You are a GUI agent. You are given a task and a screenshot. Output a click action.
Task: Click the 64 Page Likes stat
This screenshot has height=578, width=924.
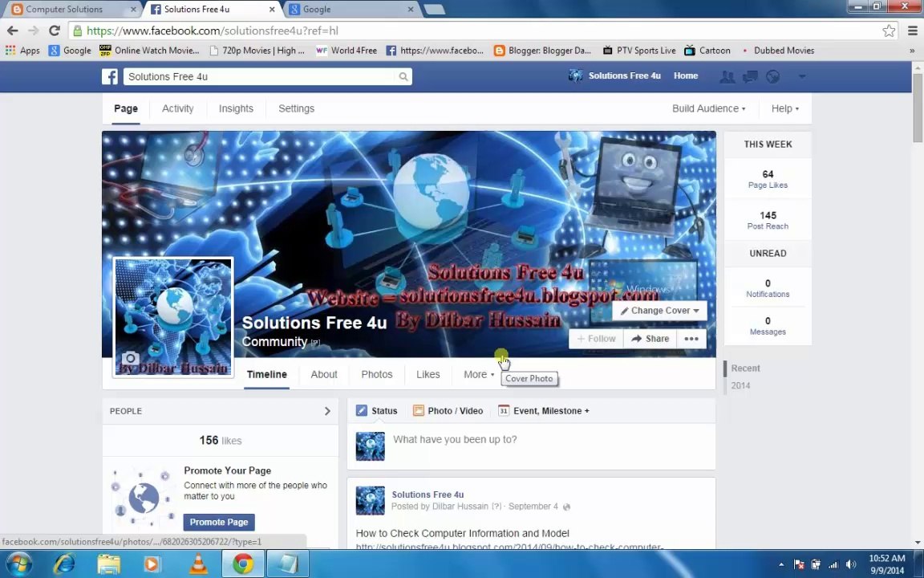[768, 179]
